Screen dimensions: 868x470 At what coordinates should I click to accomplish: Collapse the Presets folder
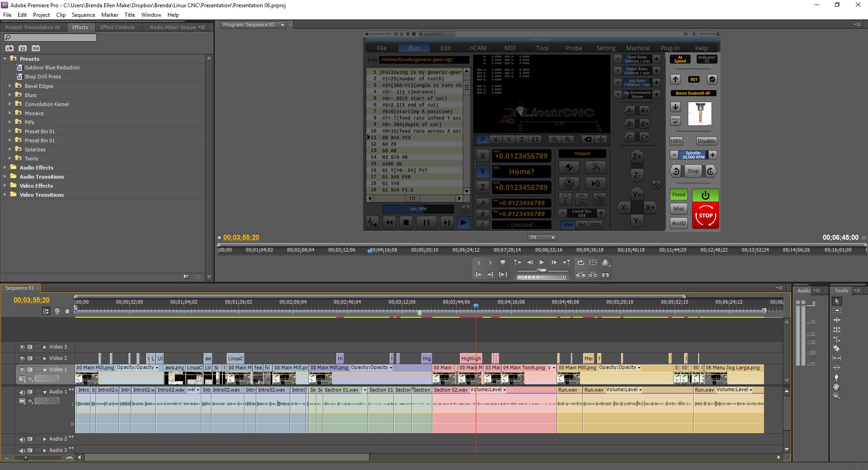tap(5, 58)
